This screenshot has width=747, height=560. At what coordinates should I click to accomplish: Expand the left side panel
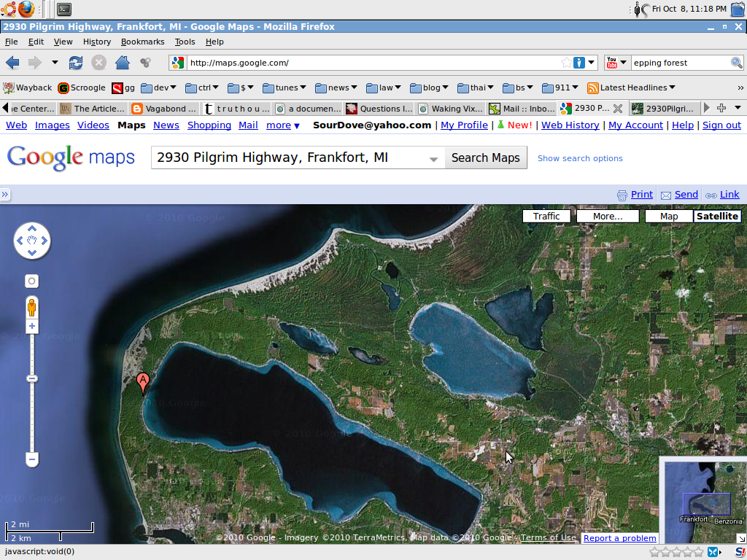(4, 195)
